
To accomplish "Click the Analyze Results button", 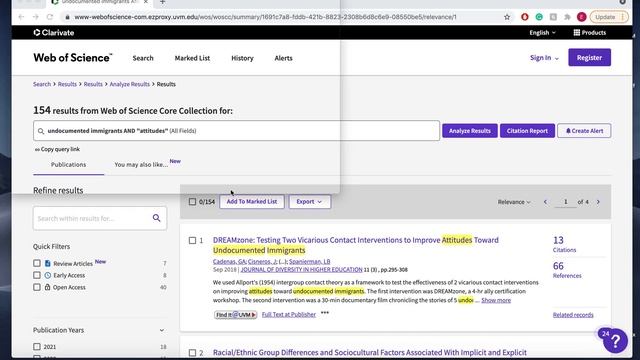I will (x=470, y=131).
